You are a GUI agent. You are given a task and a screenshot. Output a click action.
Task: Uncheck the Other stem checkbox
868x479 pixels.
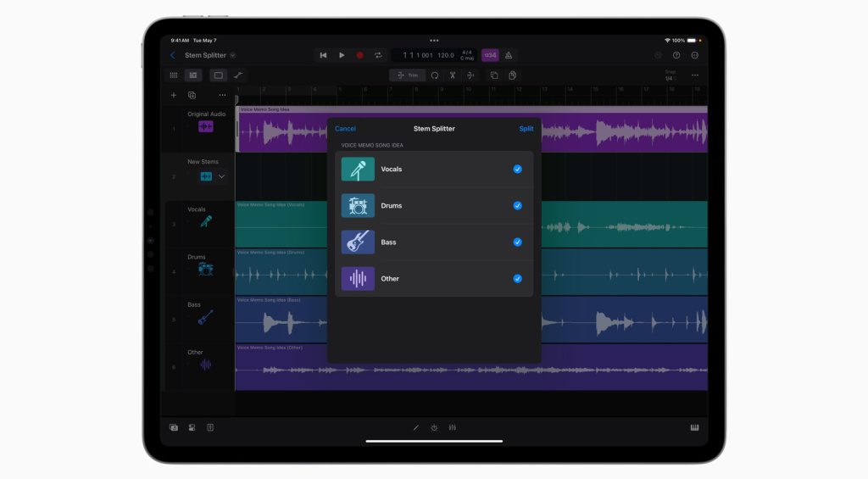[518, 279]
